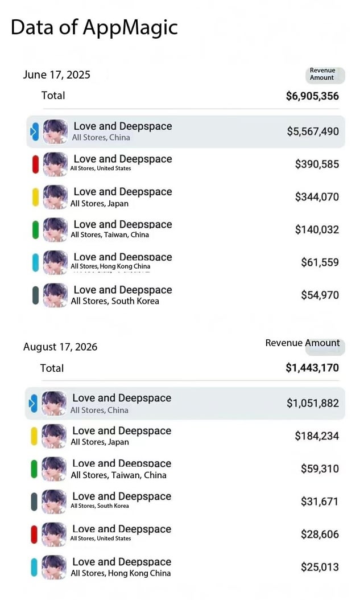Click the app icon in August United States row

pos(54,534)
